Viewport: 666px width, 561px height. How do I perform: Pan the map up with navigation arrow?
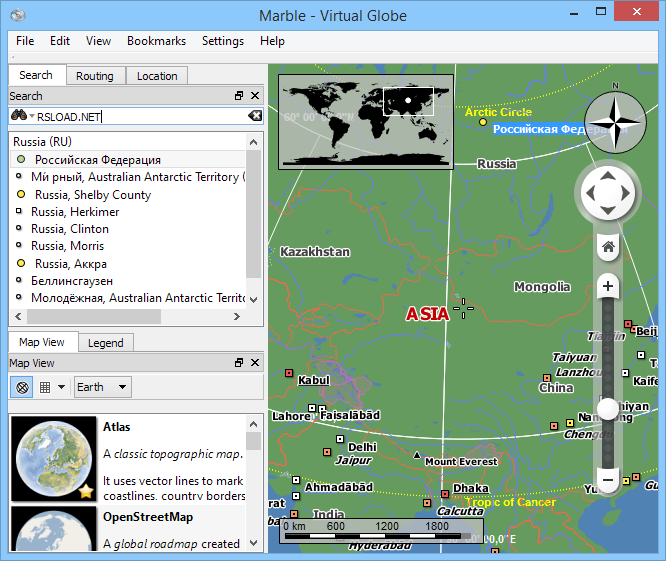pos(607,174)
